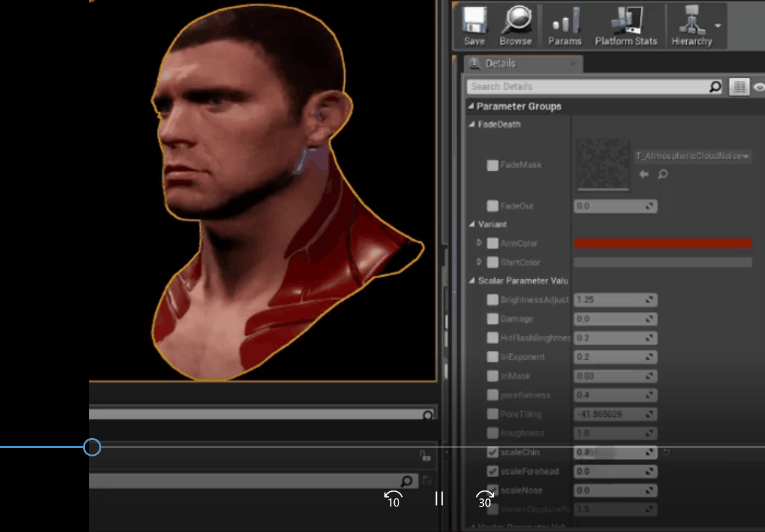Open Platform Stats from the toolbar
765x532 pixels.
(626, 26)
